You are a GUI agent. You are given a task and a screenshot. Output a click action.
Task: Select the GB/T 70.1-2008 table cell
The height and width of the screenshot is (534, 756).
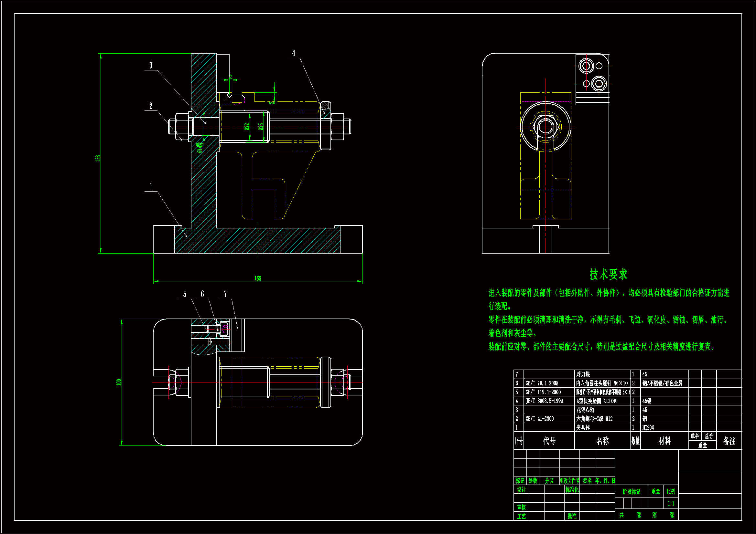pyautogui.click(x=542, y=383)
